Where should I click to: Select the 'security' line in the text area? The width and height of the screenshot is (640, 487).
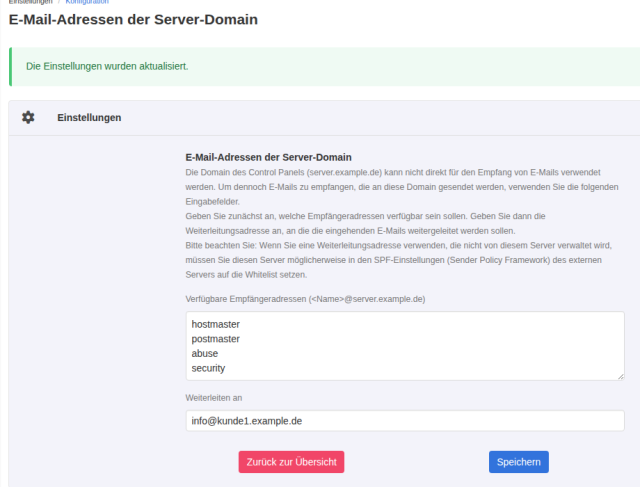tap(208, 368)
